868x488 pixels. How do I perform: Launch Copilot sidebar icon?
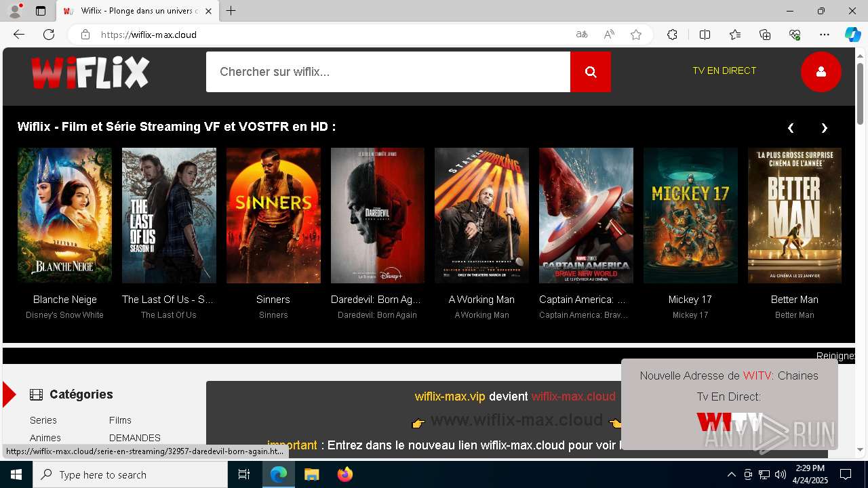pyautogui.click(x=852, y=35)
